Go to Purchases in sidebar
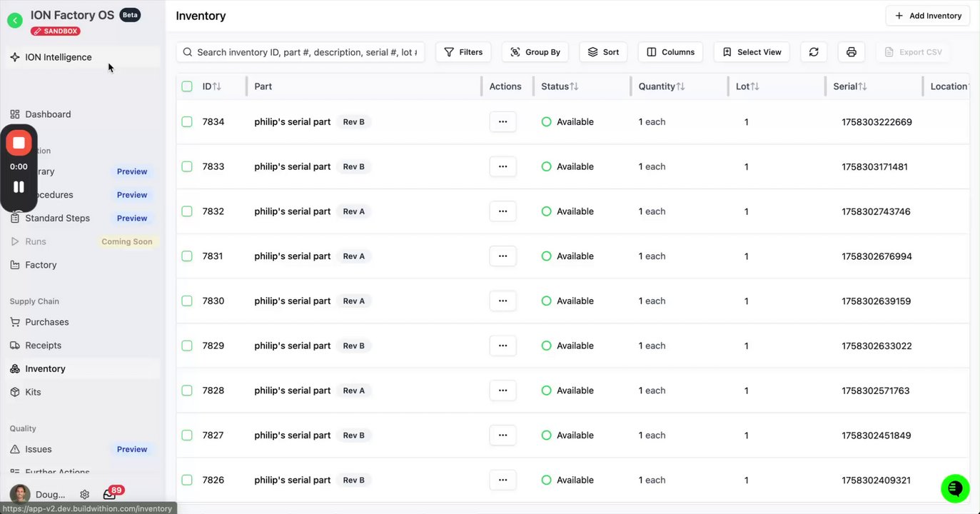This screenshot has width=980, height=514. (x=47, y=322)
